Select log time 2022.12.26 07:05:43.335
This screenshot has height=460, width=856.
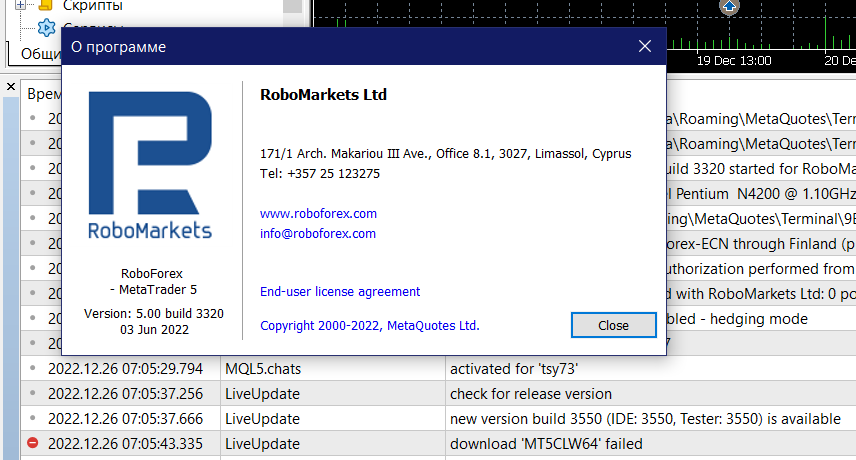pyautogui.click(x=126, y=444)
